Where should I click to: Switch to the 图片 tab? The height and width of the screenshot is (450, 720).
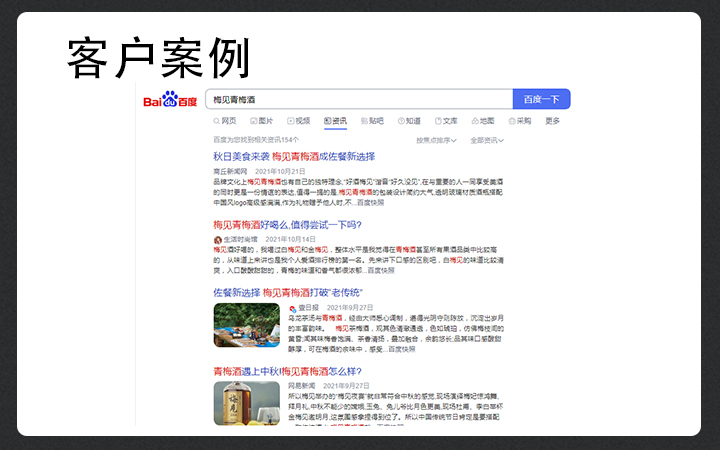pos(261,121)
